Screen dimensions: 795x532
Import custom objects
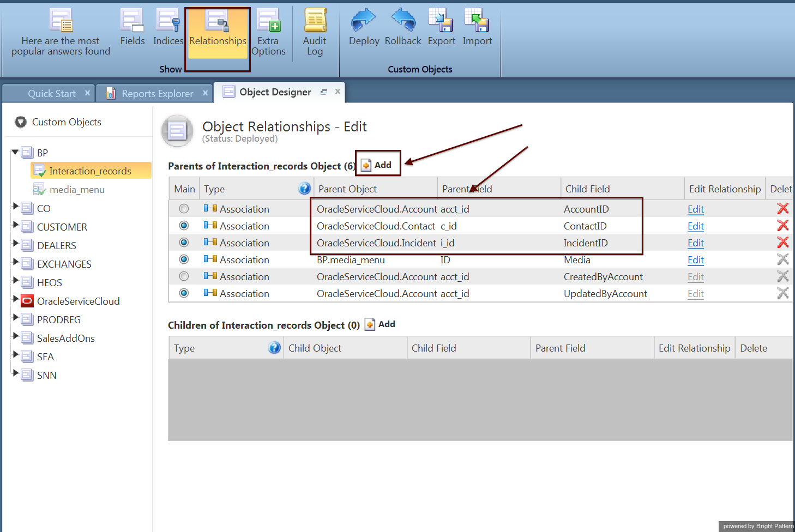[477, 27]
